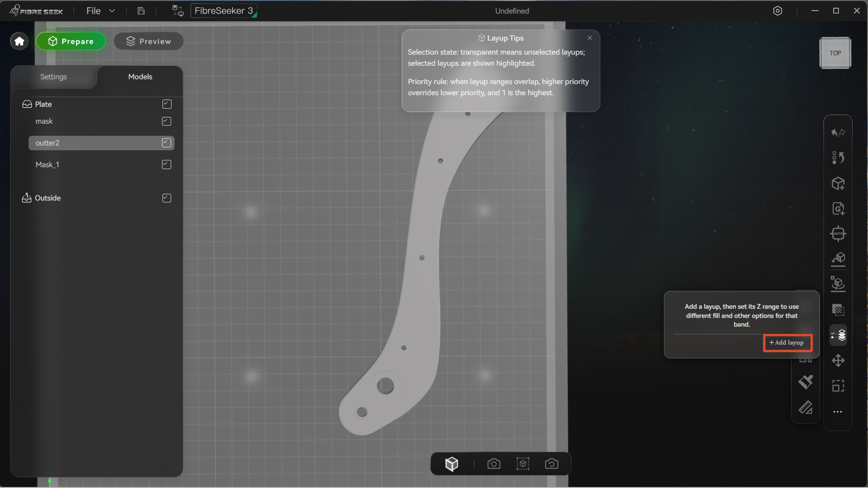
Task: Toggle the layup layers tool icon
Action: click(x=838, y=335)
